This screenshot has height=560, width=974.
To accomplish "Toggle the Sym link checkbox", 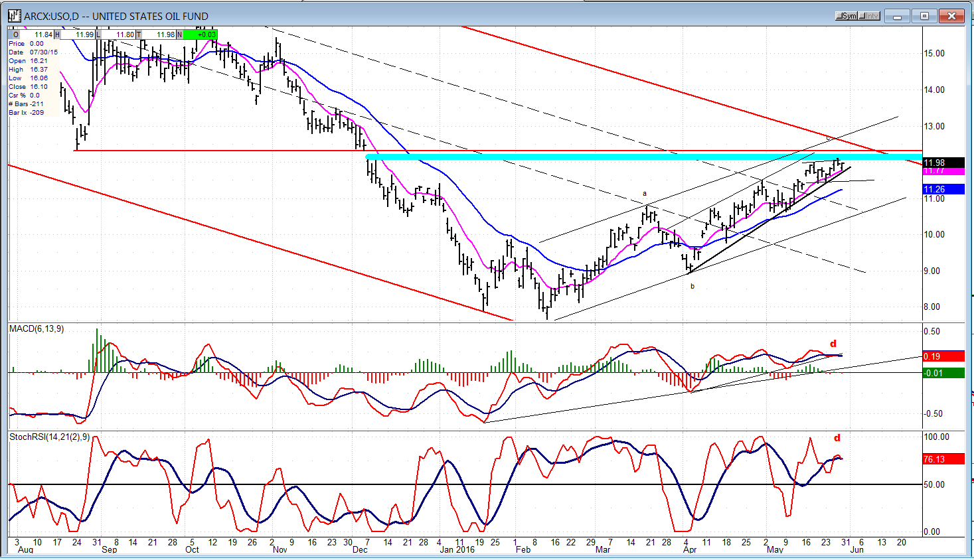I will tap(847, 16).
